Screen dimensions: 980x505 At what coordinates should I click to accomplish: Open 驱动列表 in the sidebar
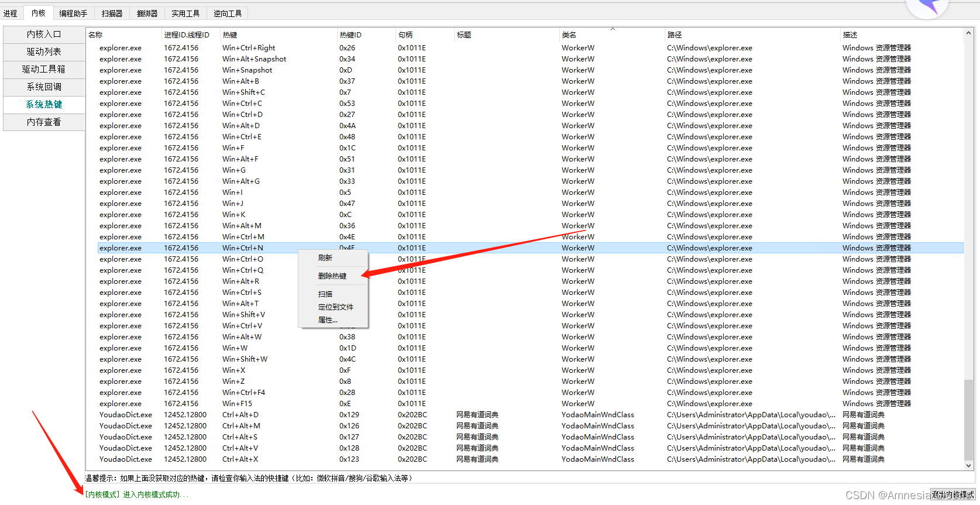44,51
